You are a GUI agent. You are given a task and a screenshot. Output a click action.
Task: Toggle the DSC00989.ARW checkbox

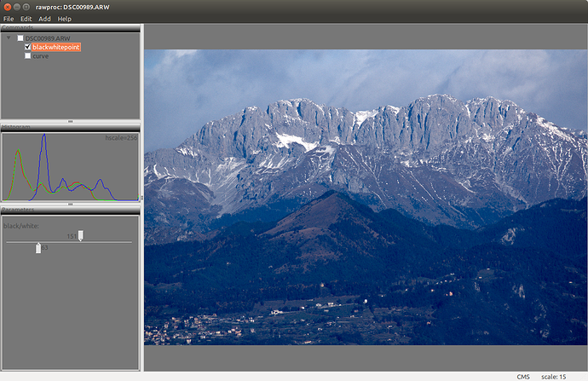click(20, 38)
